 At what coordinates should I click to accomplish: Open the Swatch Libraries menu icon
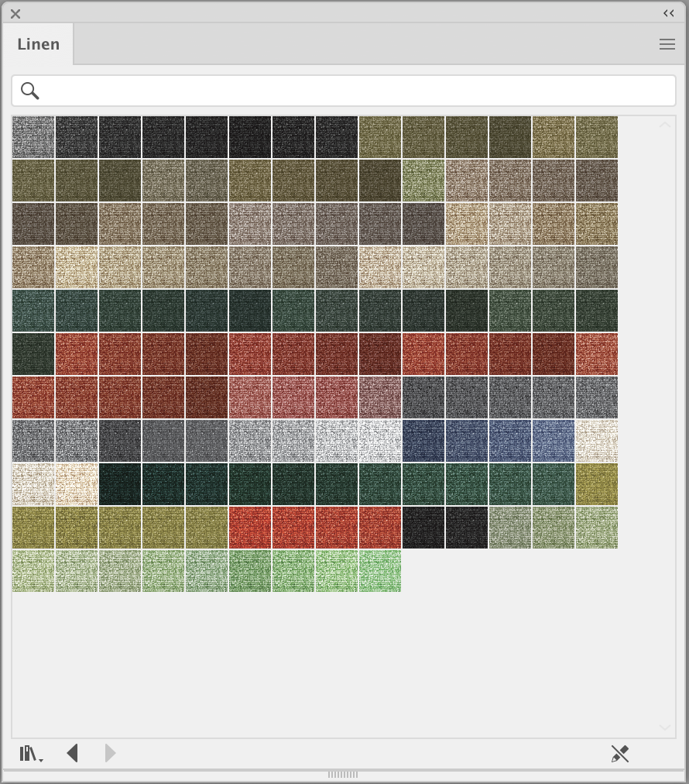[x=30, y=753]
